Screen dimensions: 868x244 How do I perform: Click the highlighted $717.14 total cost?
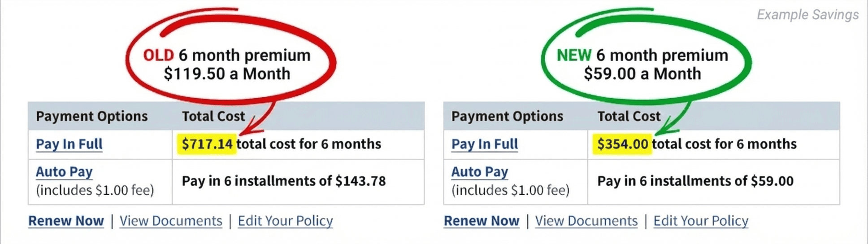click(207, 144)
